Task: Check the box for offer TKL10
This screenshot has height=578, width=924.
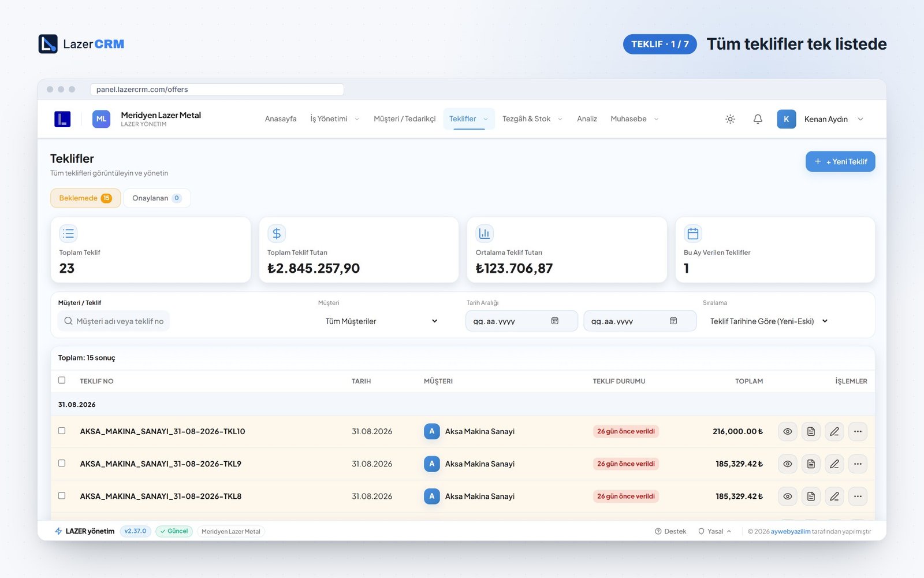Action: click(62, 431)
